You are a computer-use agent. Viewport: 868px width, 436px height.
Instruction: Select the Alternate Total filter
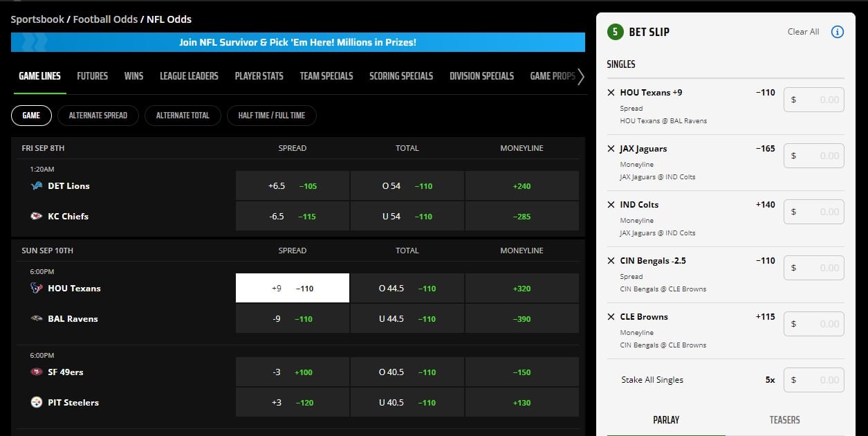pyautogui.click(x=183, y=116)
